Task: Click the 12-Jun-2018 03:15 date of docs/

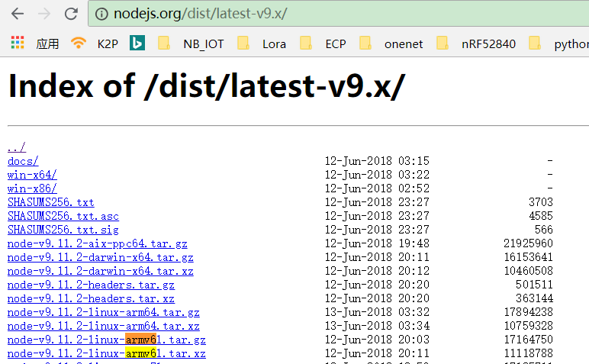Action: (377, 161)
